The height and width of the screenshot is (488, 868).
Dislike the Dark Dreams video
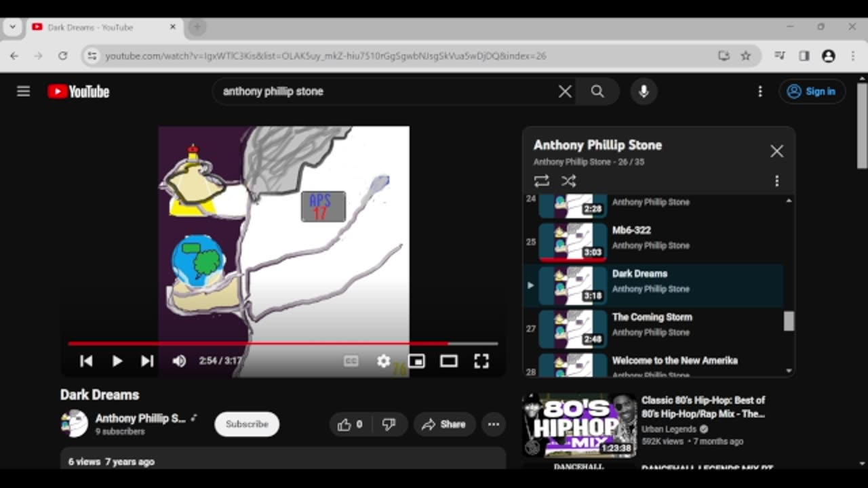tap(389, 424)
